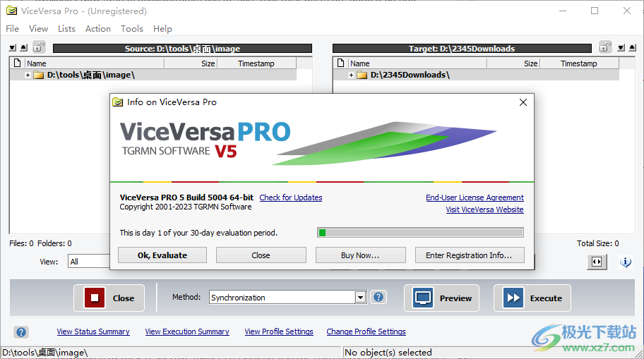Open the Visit ViceVersa Website link
Image resolution: width=644 pixels, height=359 pixels.
pyautogui.click(x=484, y=209)
